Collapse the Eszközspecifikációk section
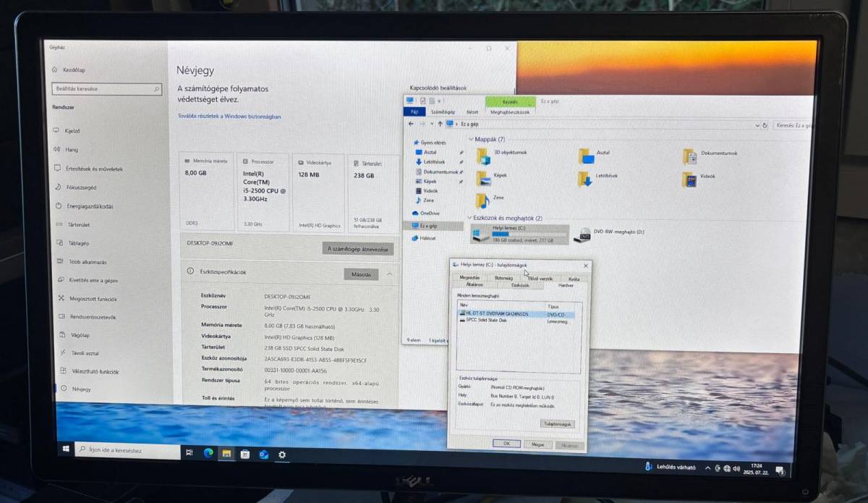The image size is (868, 503). pyautogui.click(x=389, y=274)
